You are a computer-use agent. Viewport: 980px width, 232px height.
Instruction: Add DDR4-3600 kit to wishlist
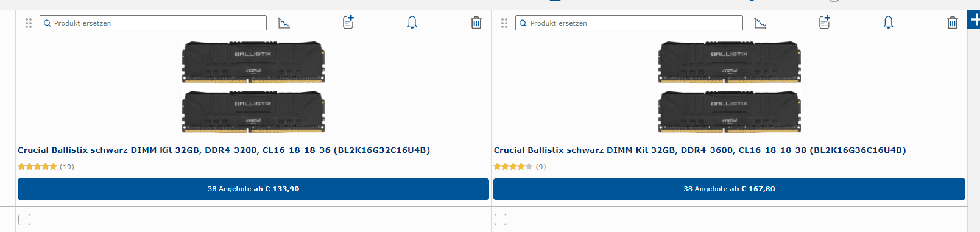tap(825, 23)
